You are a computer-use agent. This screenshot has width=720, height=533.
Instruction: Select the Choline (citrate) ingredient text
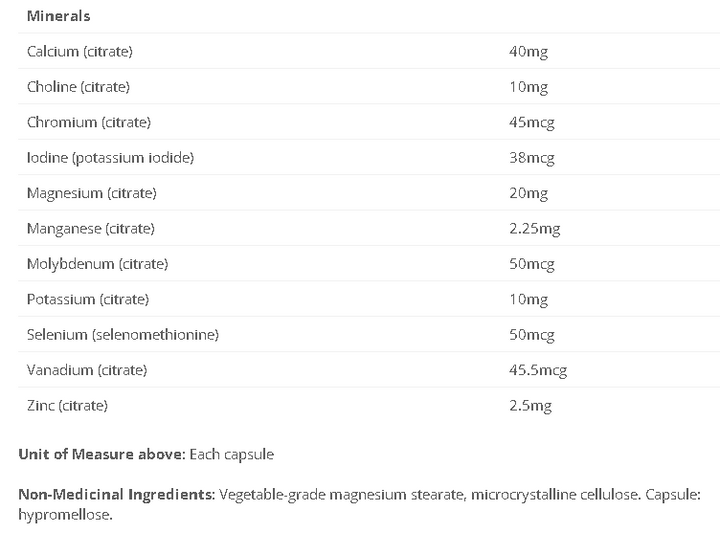point(79,87)
